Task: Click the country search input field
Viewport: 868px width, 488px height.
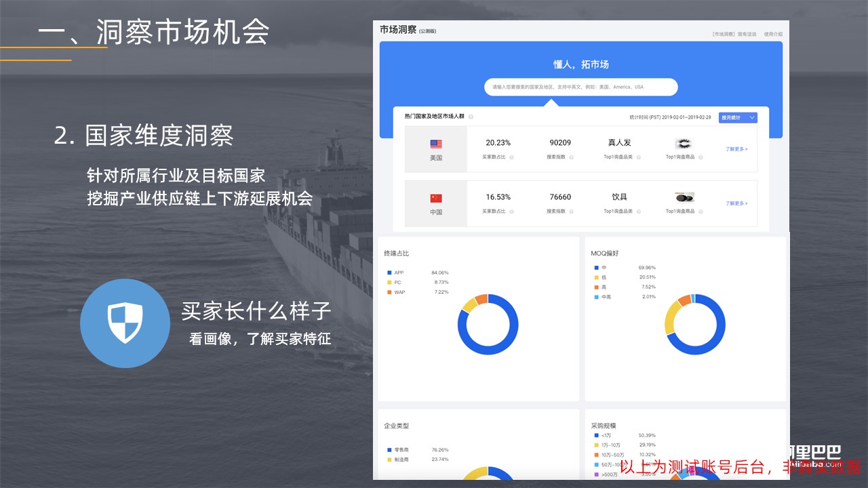Action: coord(580,87)
